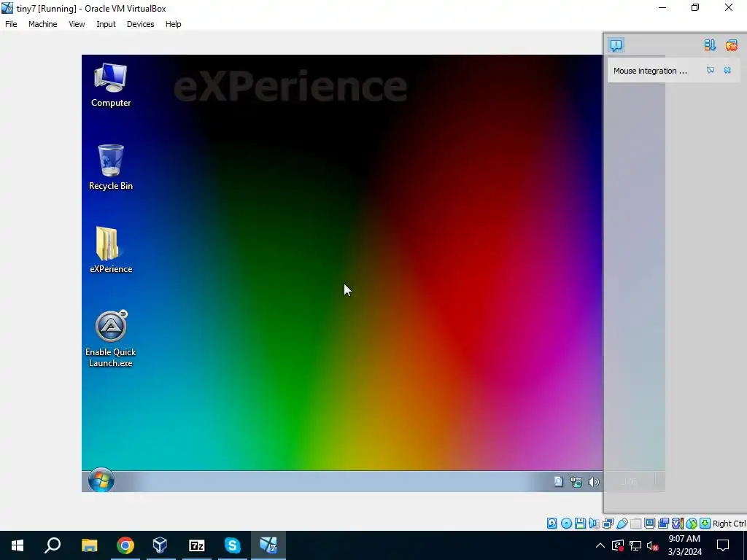747x560 pixels.
Task: Click the recording indicator with overlapping screens
Action: click(664, 524)
